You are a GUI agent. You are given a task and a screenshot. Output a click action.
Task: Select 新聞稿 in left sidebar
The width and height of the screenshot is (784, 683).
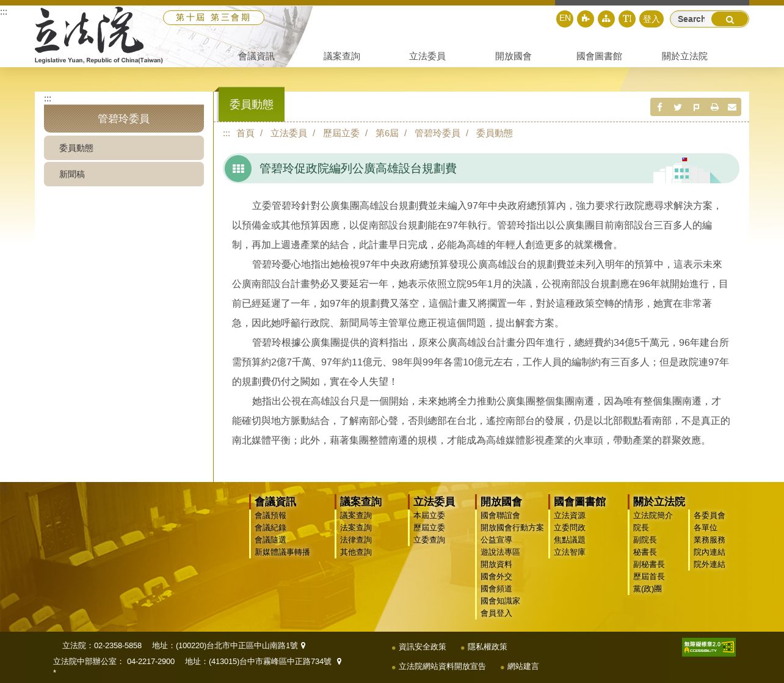coord(124,174)
